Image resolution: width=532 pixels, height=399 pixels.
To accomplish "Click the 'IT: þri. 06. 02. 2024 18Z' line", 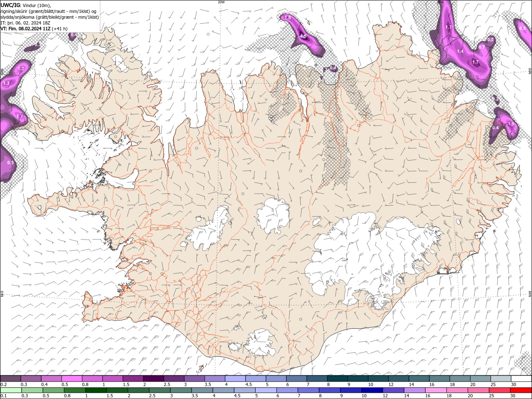I will 25,23.
